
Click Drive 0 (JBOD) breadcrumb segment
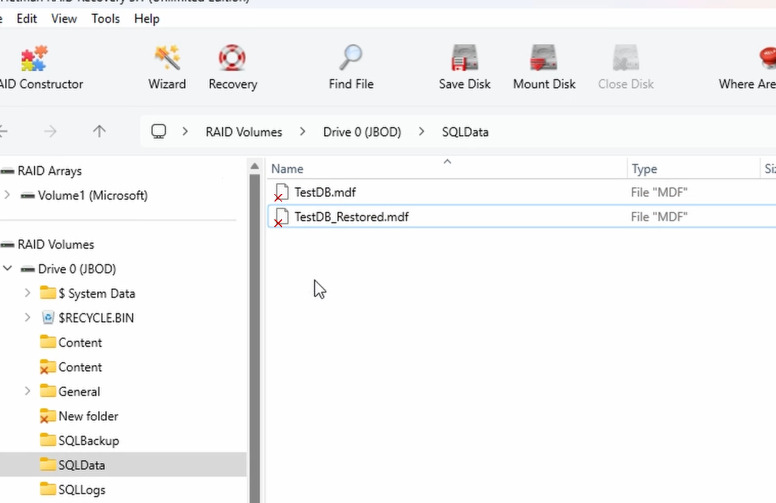click(x=362, y=132)
